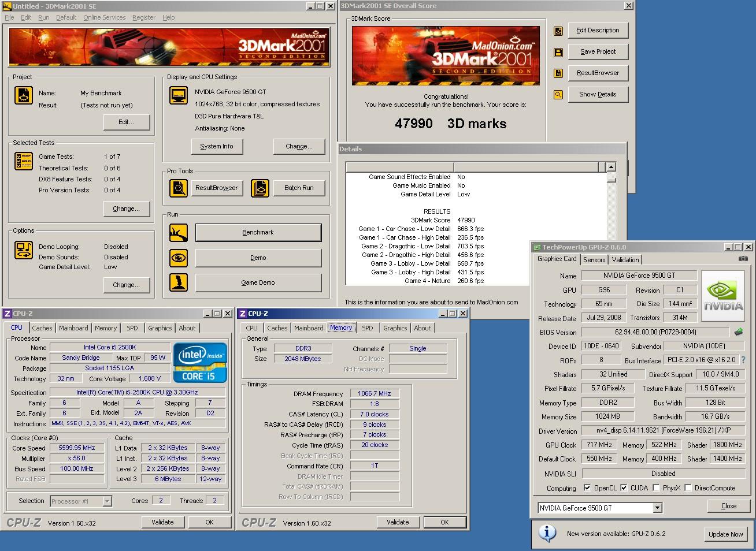Click the Benchmark run icon

pyautogui.click(x=179, y=233)
